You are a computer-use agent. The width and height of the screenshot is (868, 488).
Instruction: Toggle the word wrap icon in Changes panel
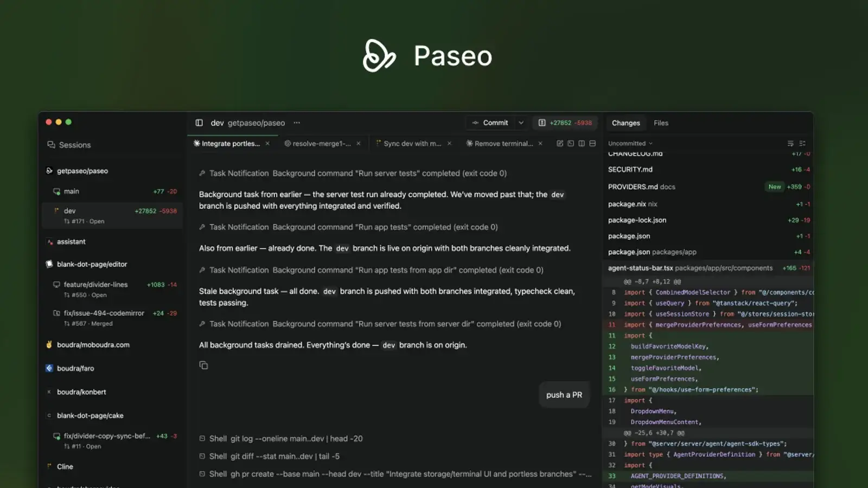pyautogui.click(x=790, y=144)
